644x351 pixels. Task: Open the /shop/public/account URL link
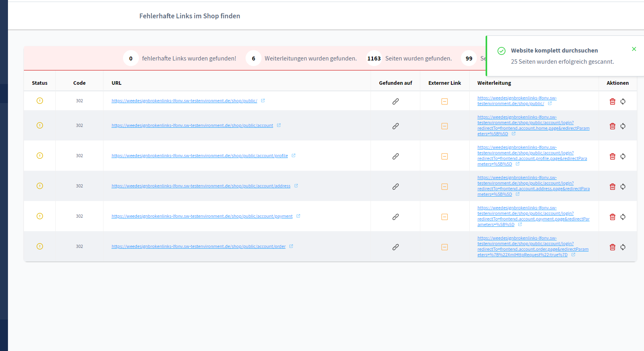click(192, 125)
